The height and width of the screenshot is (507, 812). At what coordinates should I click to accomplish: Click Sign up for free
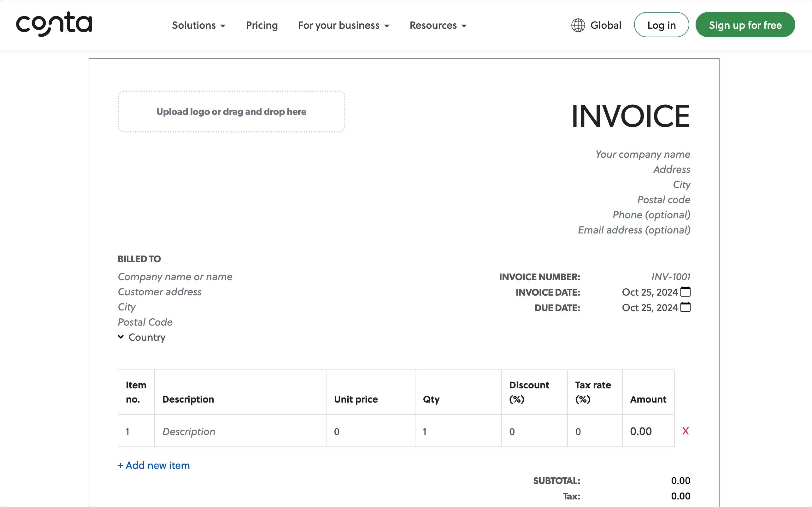(x=745, y=25)
